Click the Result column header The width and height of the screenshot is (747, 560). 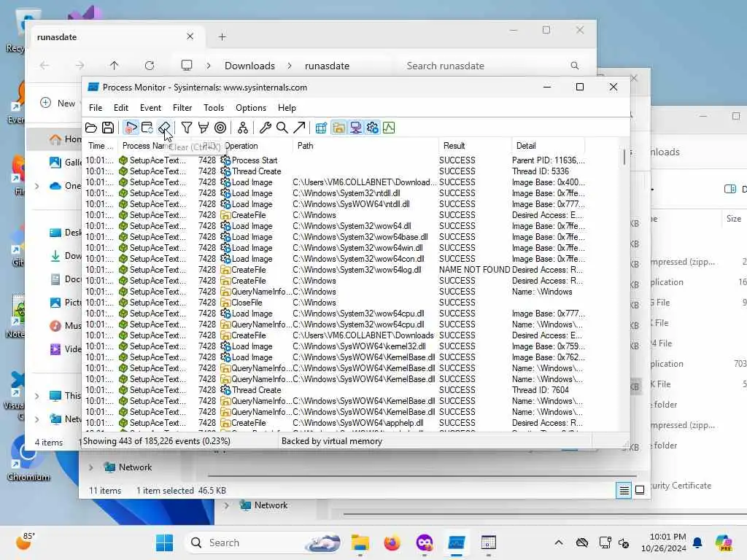(474, 146)
